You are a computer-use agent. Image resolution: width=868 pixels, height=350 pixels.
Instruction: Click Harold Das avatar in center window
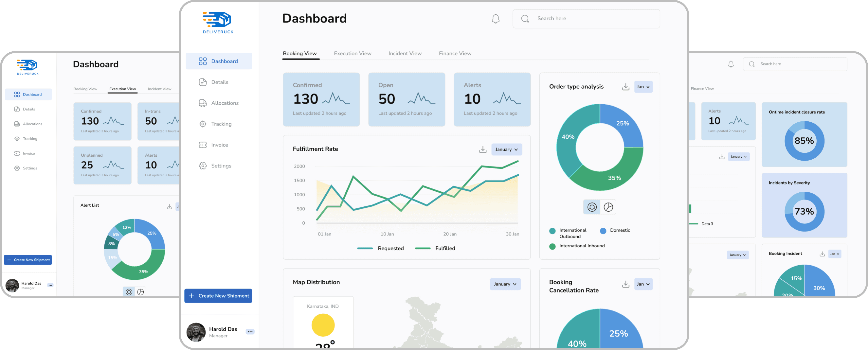[196, 332]
